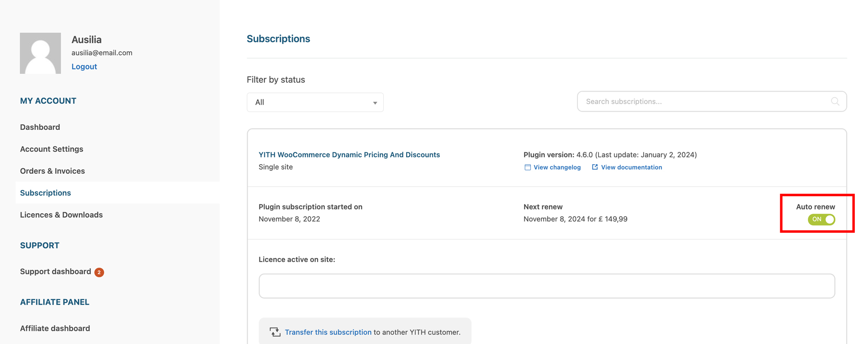
Task: Click the search magnifier icon
Action: pyautogui.click(x=835, y=102)
